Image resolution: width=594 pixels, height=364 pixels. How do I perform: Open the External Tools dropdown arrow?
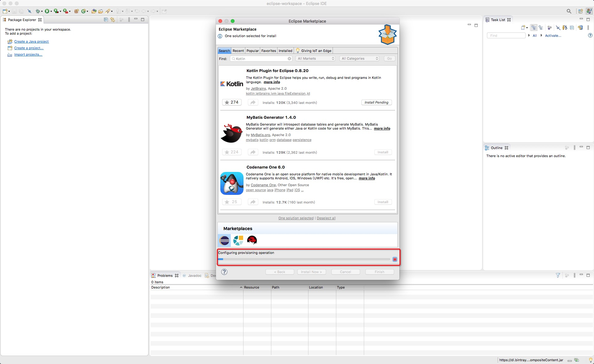point(70,11)
